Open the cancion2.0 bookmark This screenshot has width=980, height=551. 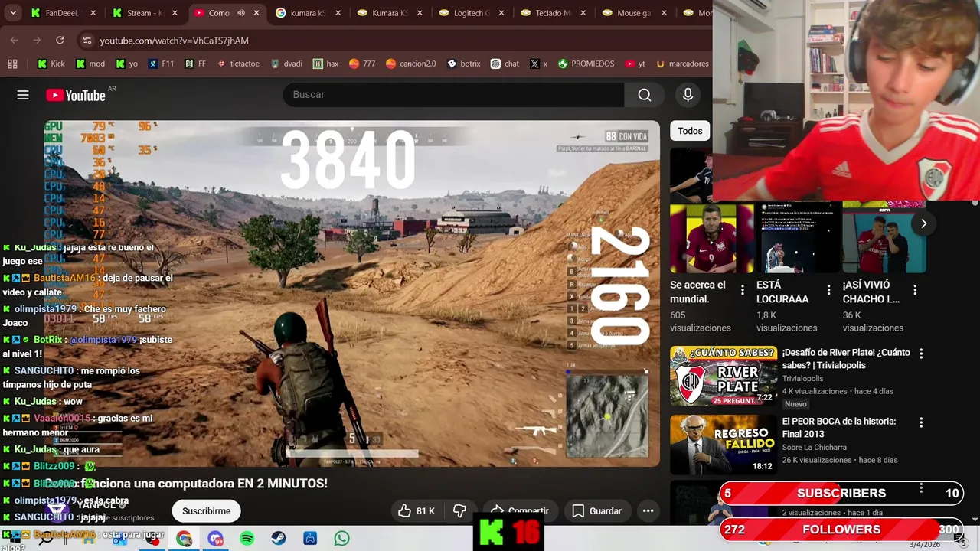[x=412, y=64]
